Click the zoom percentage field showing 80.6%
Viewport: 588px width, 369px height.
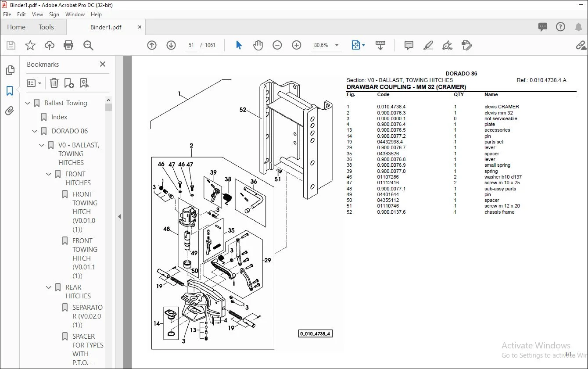pyautogui.click(x=321, y=45)
